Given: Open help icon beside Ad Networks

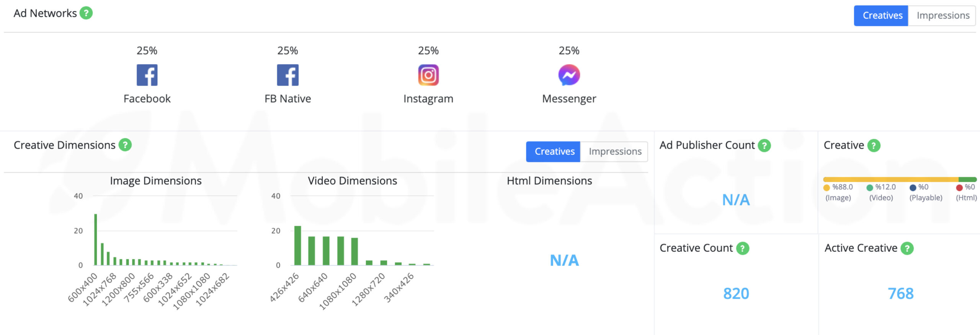Looking at the screenshot, I should coord(86,13).
